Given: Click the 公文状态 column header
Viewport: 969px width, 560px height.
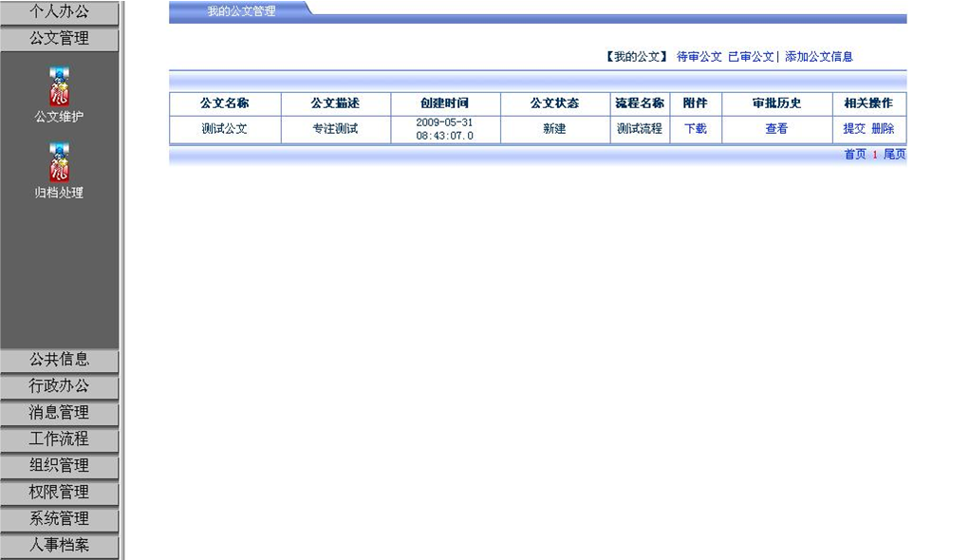Looking at the screenshot, I should pyautogui.click(x=555, y=103).
